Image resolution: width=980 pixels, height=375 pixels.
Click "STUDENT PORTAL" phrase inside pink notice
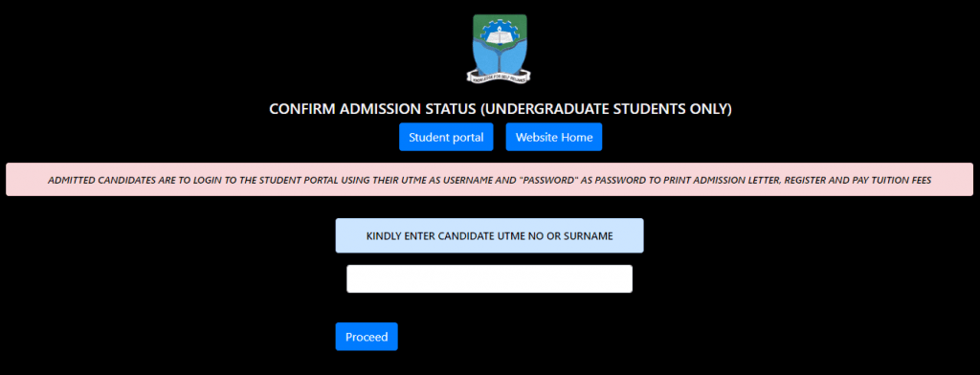(x=331, y=181)
